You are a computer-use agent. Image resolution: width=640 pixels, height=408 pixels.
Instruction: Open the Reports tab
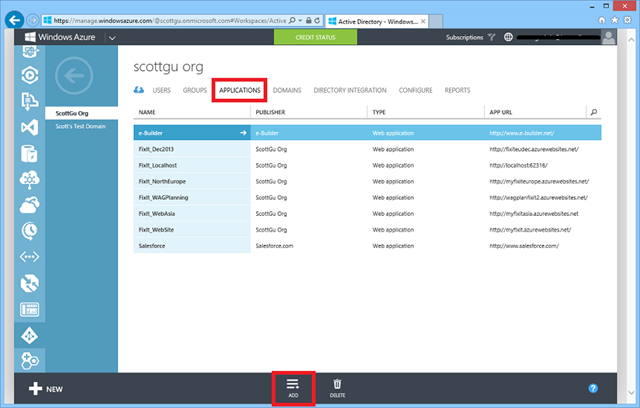click(x=457, y=90)
